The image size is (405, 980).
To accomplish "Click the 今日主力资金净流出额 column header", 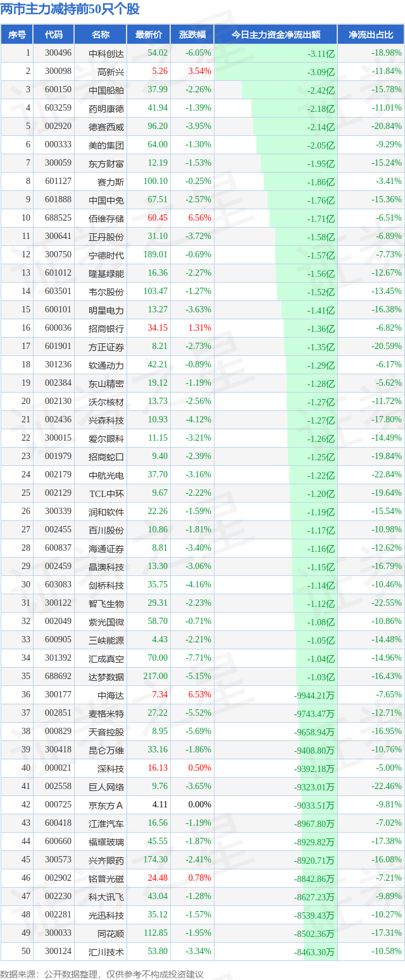I will tap(276, 35).
